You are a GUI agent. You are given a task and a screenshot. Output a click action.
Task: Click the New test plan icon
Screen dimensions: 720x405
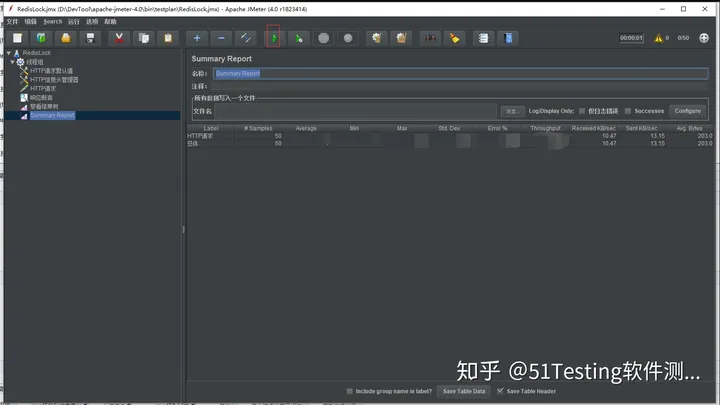click(x=17, y=38)
